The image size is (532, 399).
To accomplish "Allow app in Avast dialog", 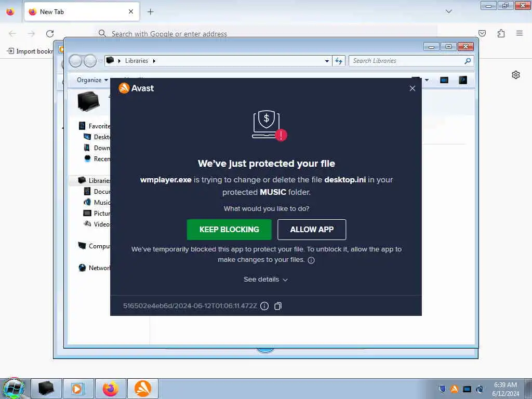I will [x=312, y=230].
